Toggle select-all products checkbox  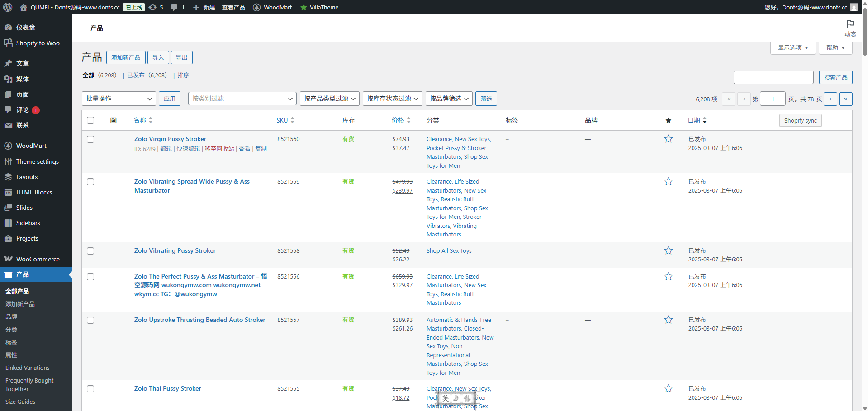pos(90,120)
